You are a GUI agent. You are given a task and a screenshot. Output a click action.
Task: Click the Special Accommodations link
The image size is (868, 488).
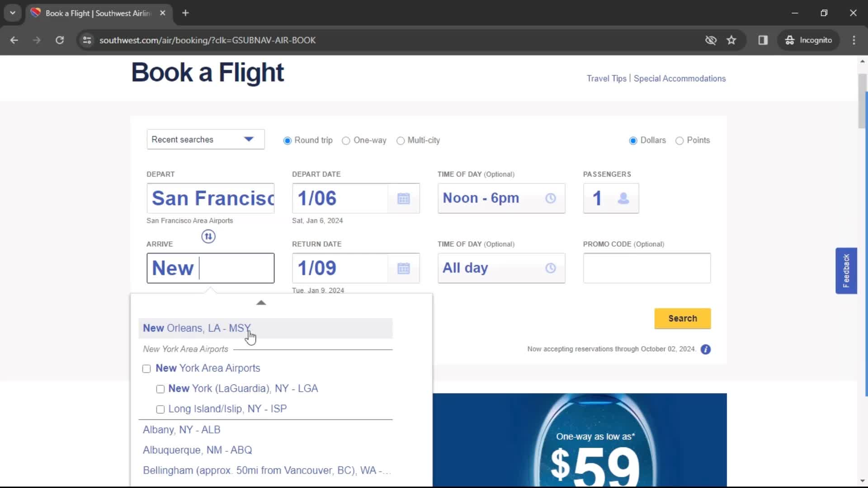tap(679, 78)
